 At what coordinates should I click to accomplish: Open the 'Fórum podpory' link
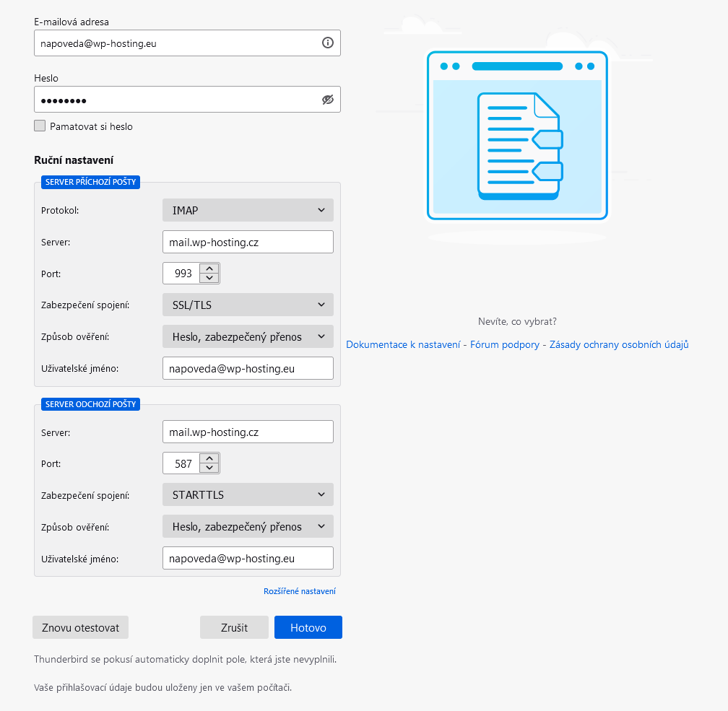tap(504, 345)
